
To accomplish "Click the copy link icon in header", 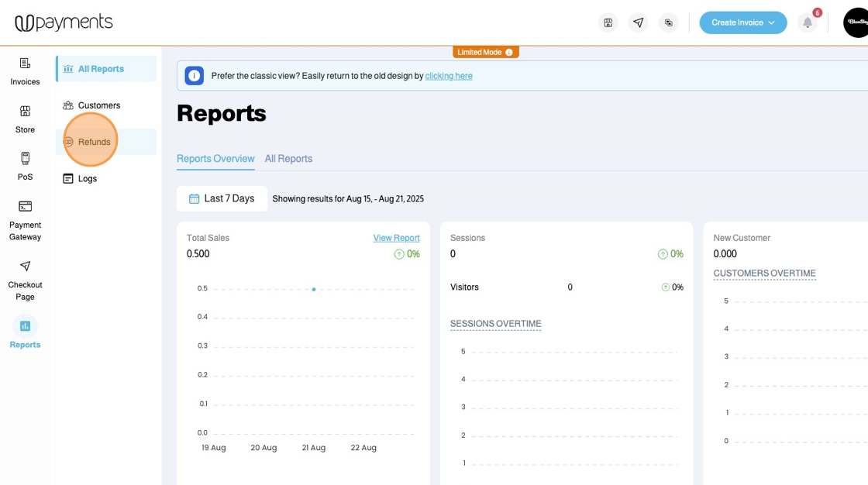I will click(668, 22).
